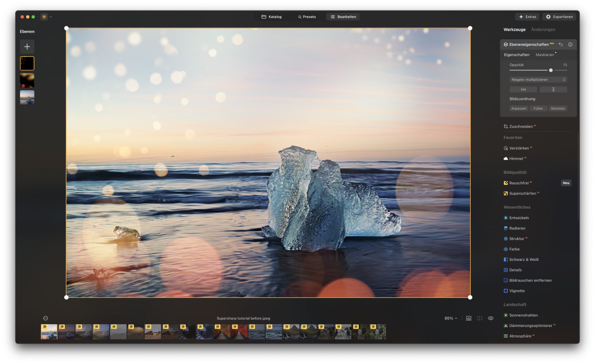Switch to the Maskieren tab
Viewport: 595px width, 364px height.
point(544,55)
